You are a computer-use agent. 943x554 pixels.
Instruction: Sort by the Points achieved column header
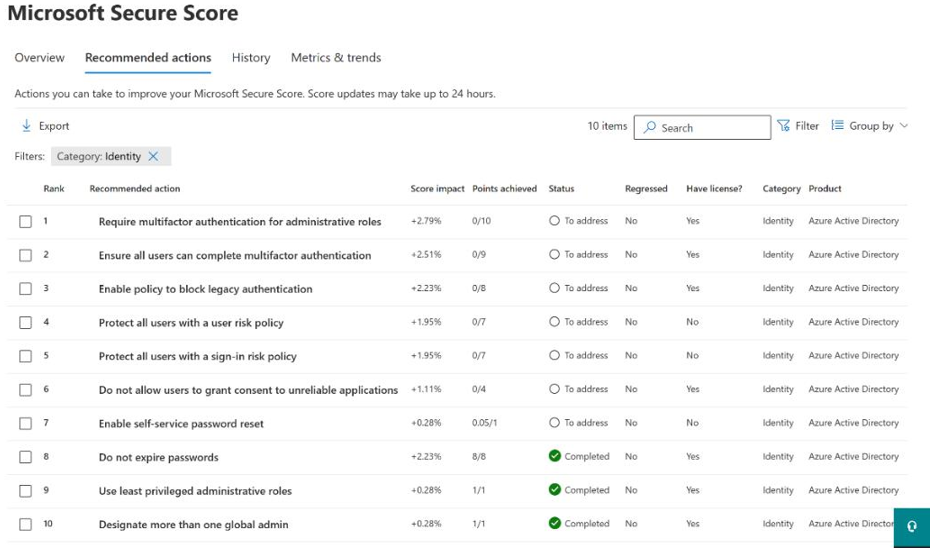tap(505, 188)
